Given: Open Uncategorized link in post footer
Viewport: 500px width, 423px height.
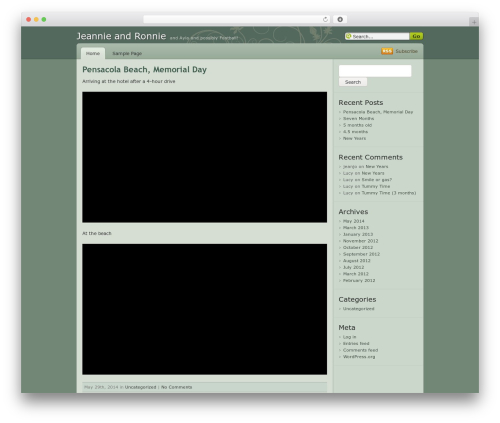Looking at the screenshot, I should click(x=140, y=387).
